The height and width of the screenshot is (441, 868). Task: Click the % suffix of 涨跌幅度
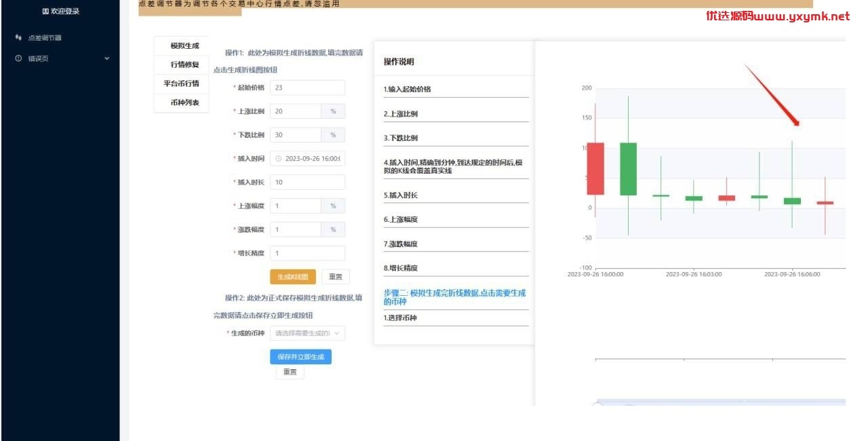pyautogui.click(x=333, y=229)
